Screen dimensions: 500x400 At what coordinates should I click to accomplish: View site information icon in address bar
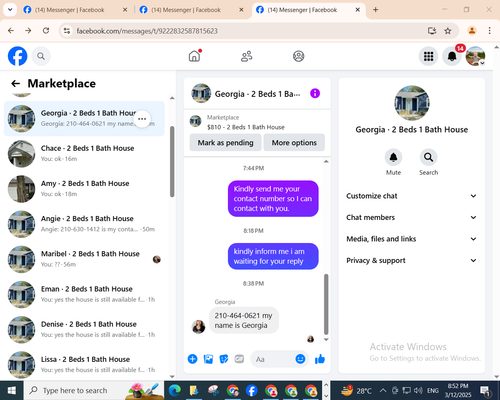click(x=67, y=31)
